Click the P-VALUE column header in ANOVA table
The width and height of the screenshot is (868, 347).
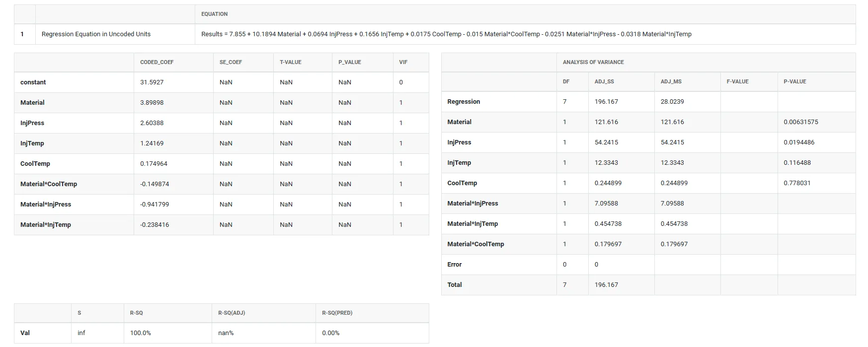tap(795, 81)
